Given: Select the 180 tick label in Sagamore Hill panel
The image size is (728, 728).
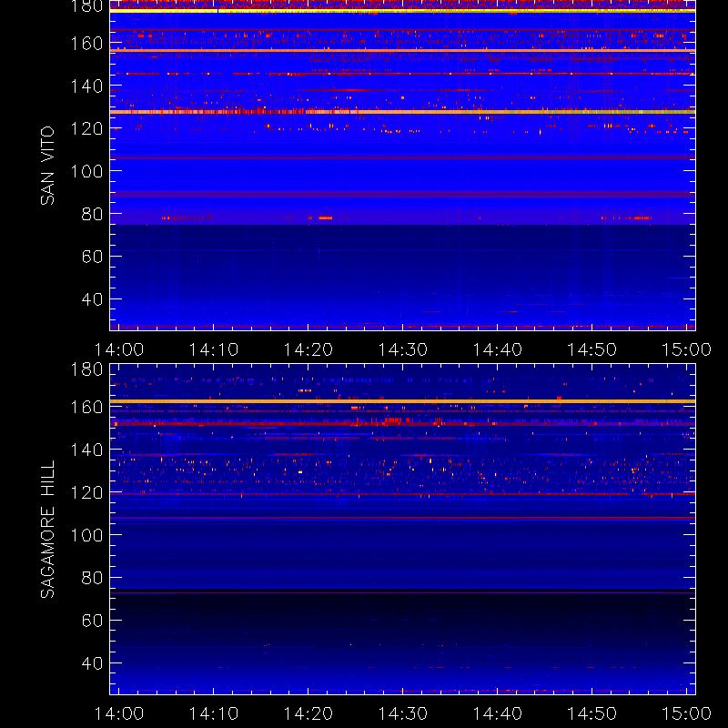Looking at the screenshot, I should [86, 369].
